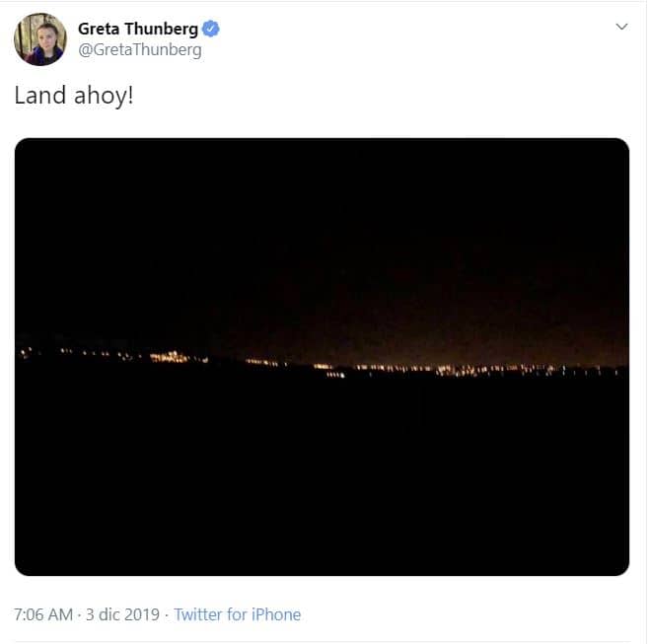The image size is (650, 644).
Task: Click the word "iPhone" in the source link
Action: [275, 614]
